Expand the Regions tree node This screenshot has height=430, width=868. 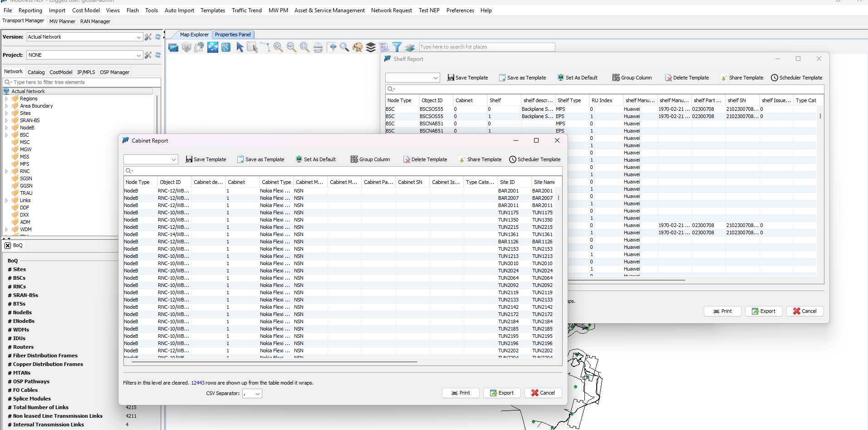[6, 99]
